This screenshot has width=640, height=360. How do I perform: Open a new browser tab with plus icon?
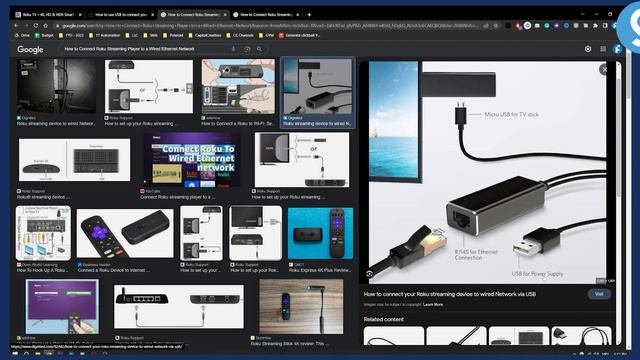click(309, 15)
